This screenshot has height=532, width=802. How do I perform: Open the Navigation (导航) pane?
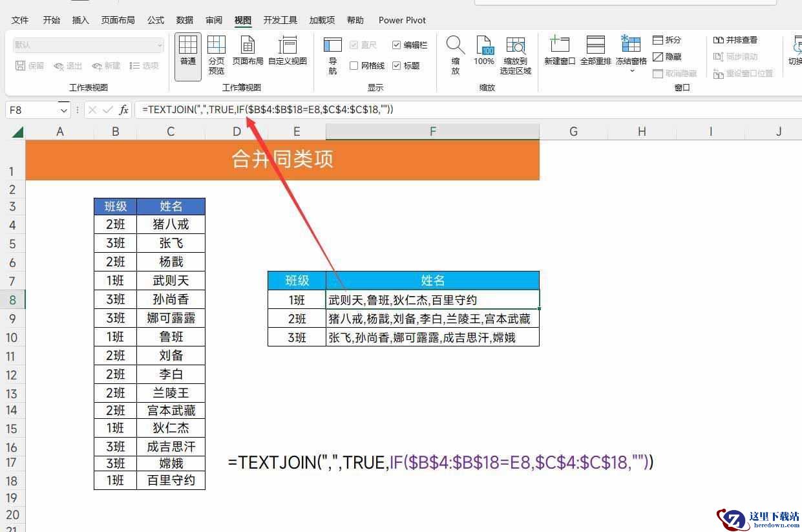point(333,56)
